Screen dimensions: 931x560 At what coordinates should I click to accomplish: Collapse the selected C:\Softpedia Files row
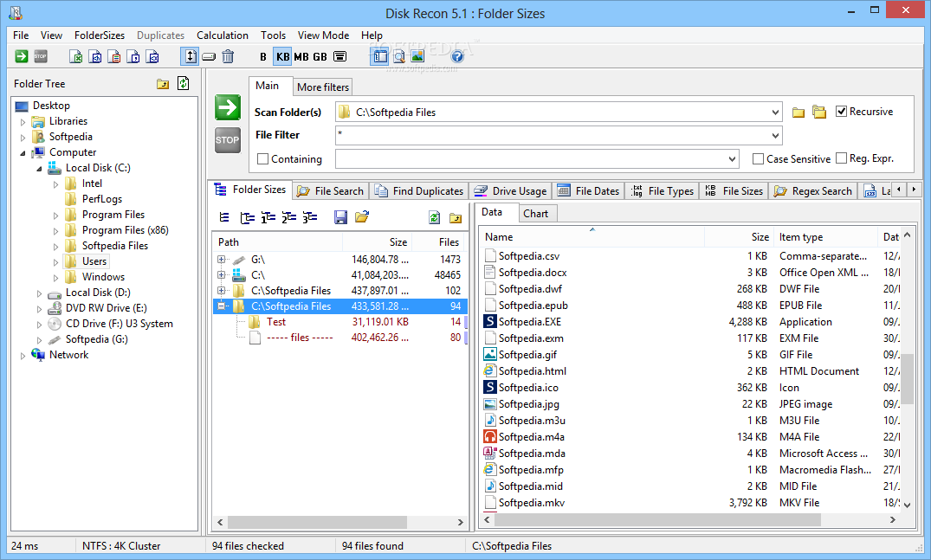(x=222, y=306)
